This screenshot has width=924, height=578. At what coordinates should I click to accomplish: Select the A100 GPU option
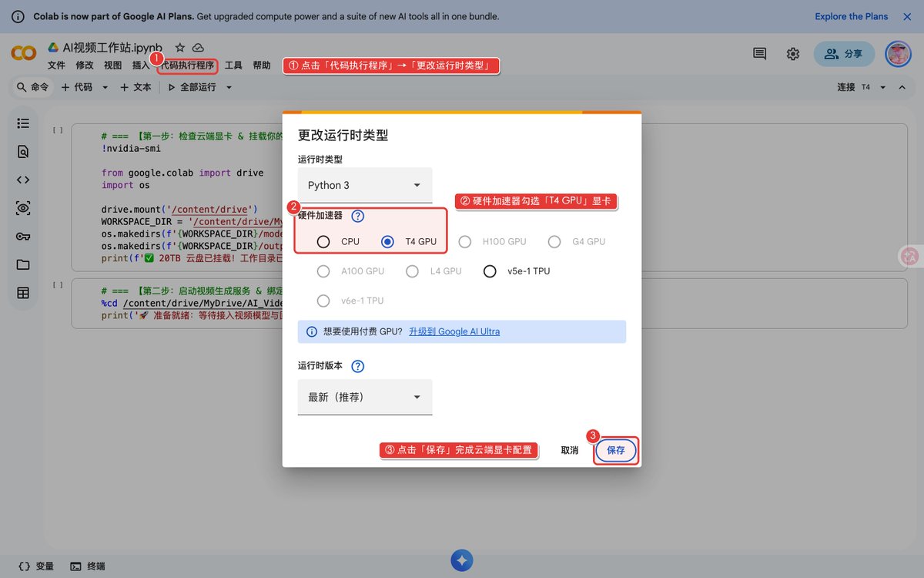(x=323, y=271)
